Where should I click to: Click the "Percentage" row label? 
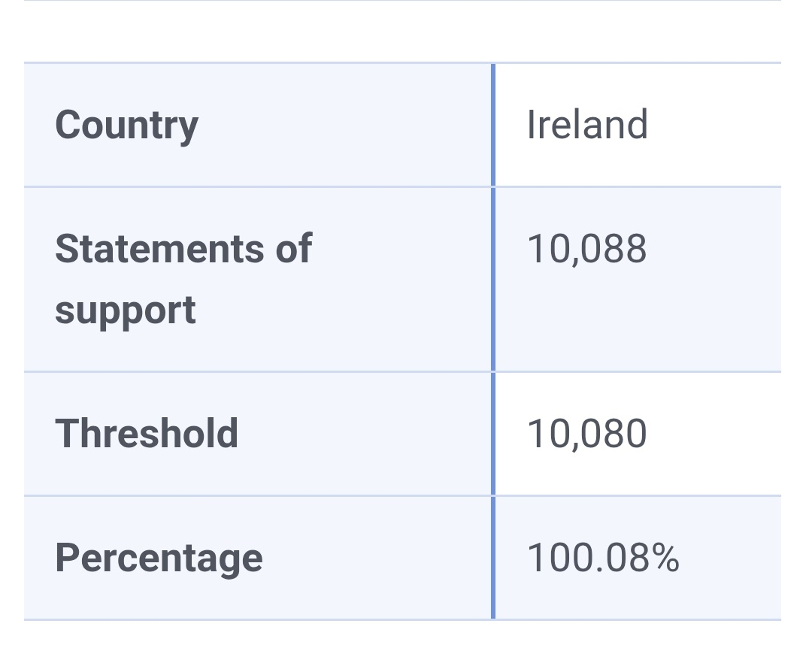click(159, 558)
